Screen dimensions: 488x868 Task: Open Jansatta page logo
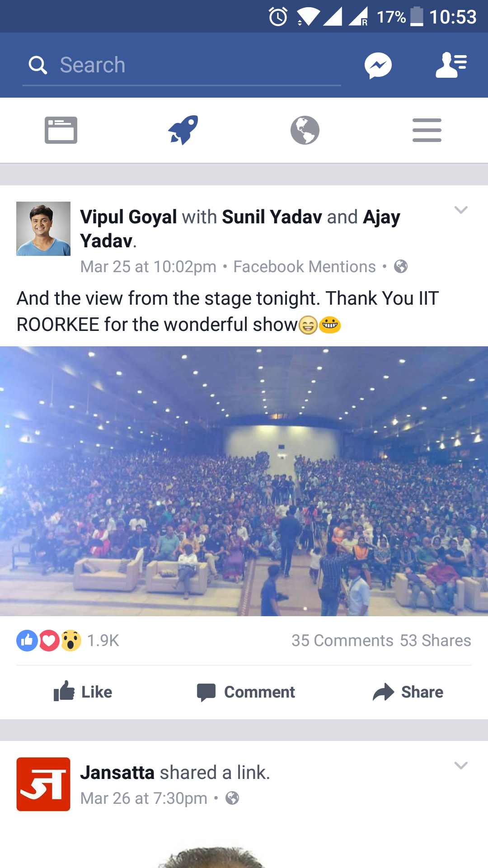point(43,784)
